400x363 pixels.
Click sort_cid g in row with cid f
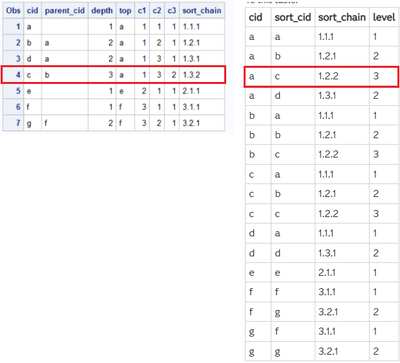(x=278, y=312)
